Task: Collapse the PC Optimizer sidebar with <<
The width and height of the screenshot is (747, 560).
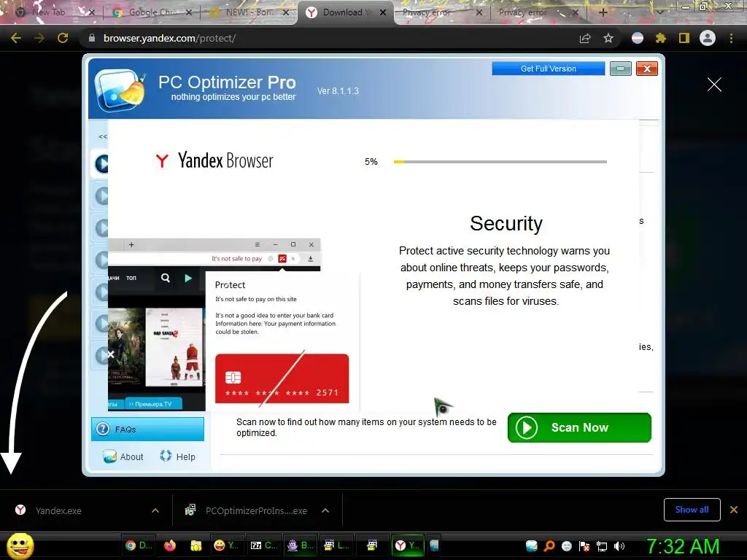Action: [102, 136]
